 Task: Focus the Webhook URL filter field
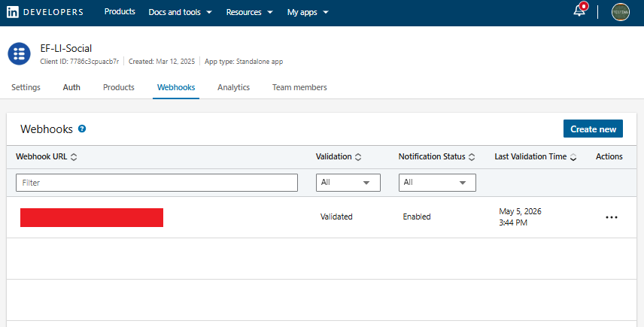pyautogui.click(x=156, y=183)
